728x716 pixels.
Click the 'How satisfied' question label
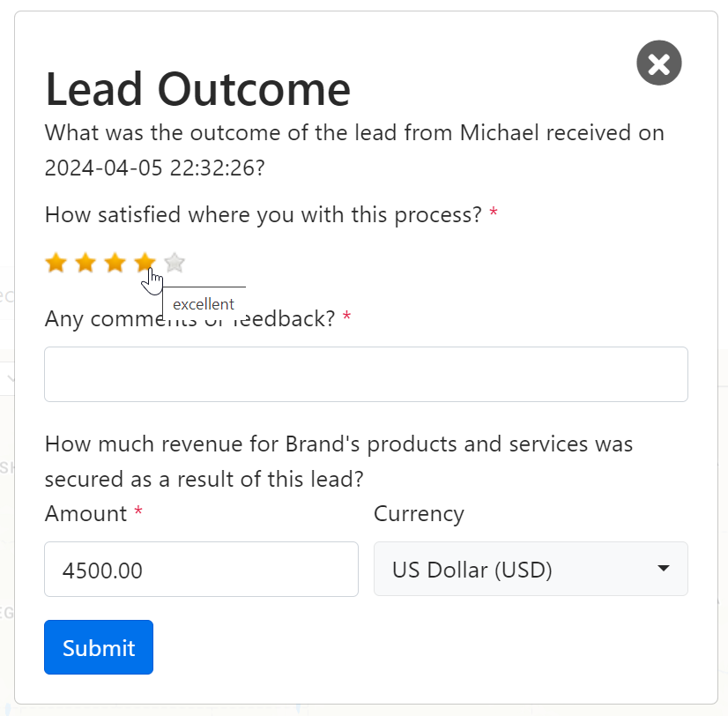(x=263, y=214)
